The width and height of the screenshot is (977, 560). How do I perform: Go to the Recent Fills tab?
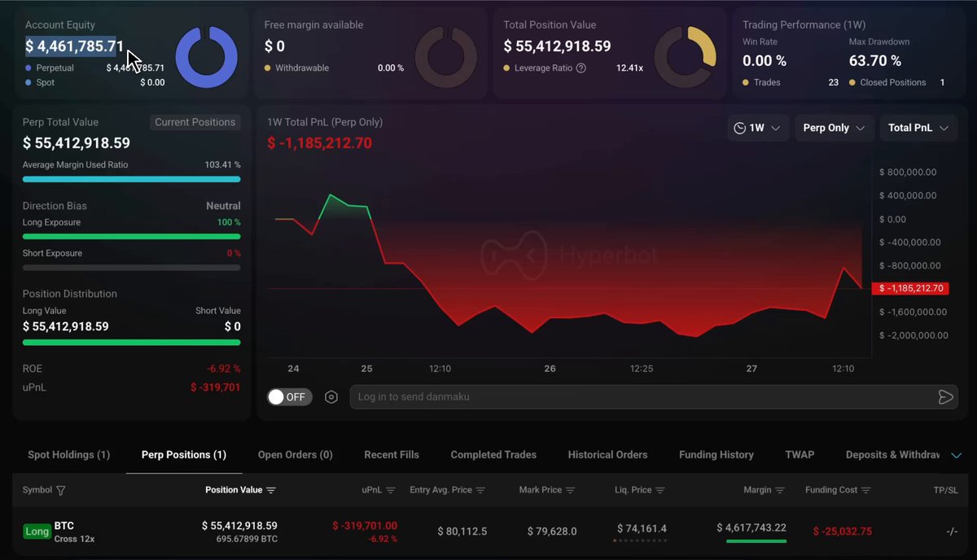(x=392, y=455)
